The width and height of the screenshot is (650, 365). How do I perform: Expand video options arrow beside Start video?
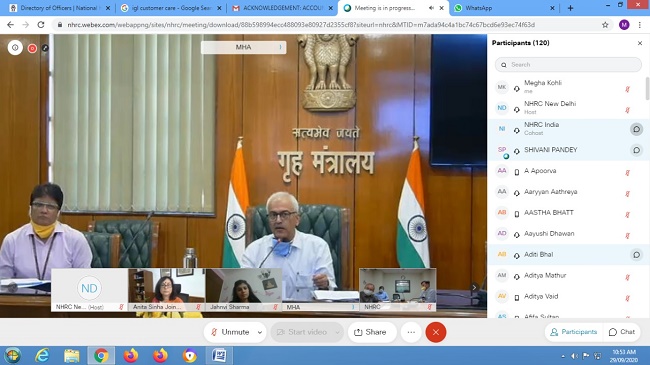tap(337, 332)
